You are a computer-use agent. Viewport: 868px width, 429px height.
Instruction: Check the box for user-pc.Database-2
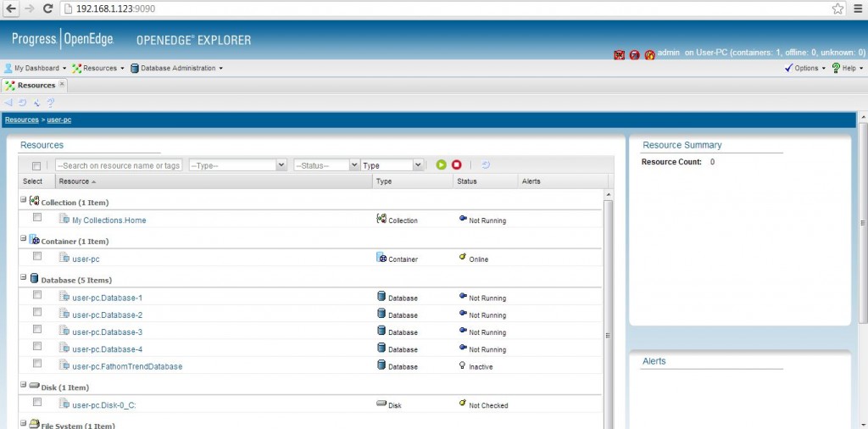click(37, 312)
